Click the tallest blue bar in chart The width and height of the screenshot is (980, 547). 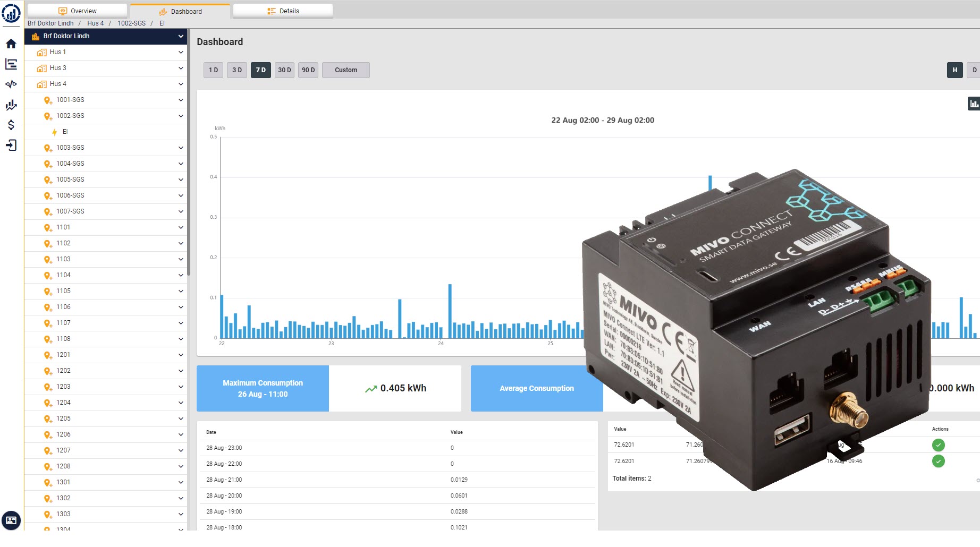(710, 182)
